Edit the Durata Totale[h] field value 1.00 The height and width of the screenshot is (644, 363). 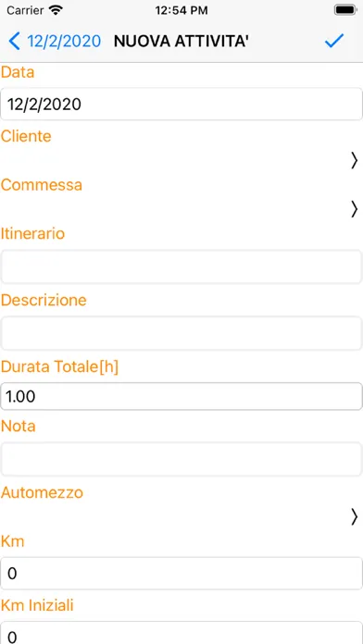(x=181, y=396)
